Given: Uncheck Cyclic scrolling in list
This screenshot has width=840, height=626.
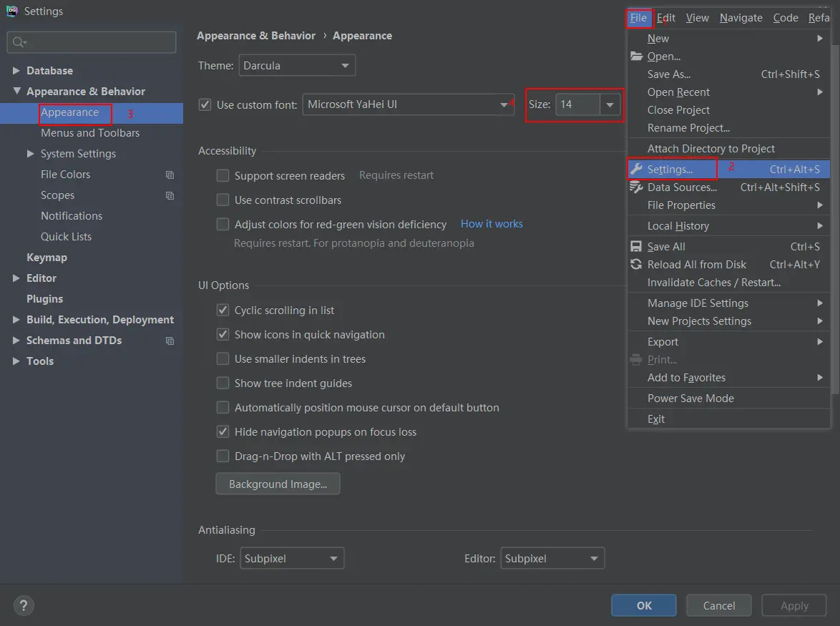Looking at the screenshot, I should tap(223, 310).
